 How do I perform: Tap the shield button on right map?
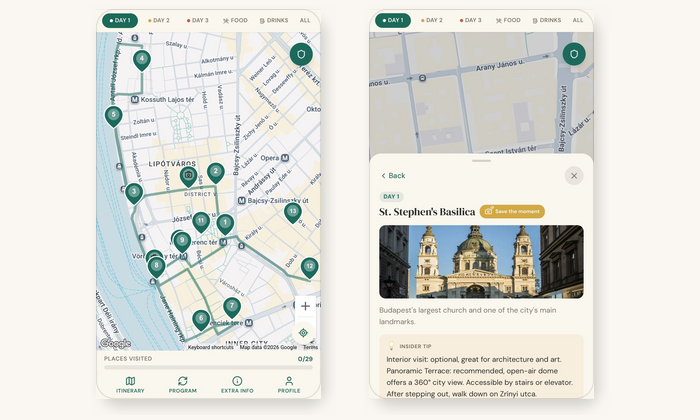(574, 54)
